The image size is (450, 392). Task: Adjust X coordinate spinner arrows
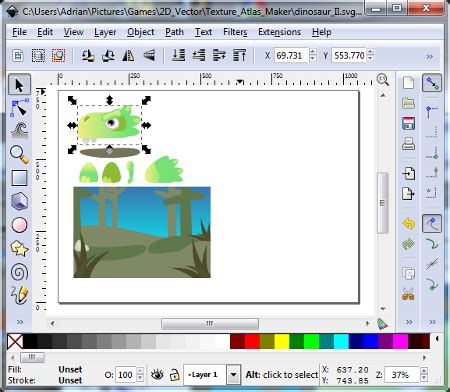[x=313, y=56]
